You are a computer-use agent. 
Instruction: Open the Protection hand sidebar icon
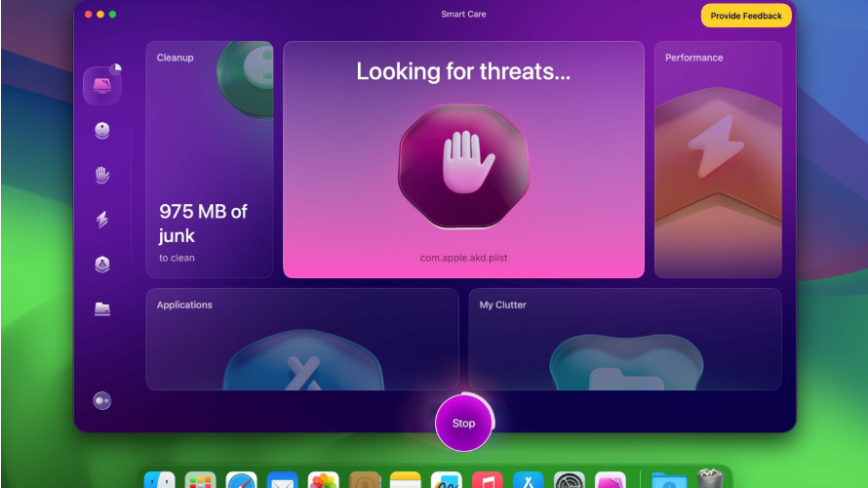(101, 175)
